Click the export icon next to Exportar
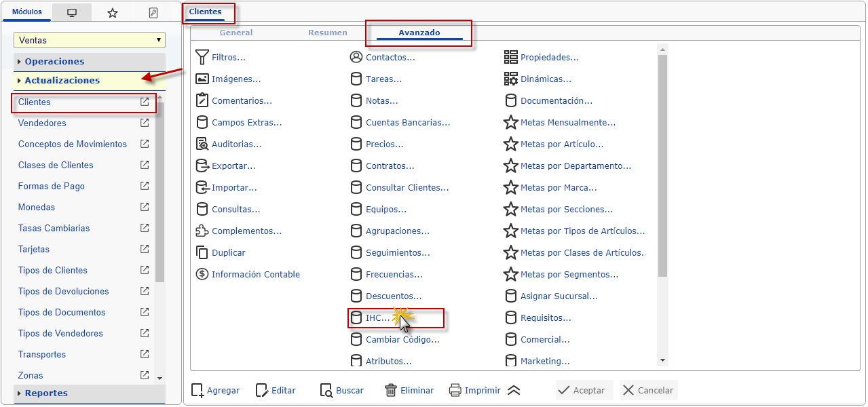The image size is (868, 407). tap(202, 166)
